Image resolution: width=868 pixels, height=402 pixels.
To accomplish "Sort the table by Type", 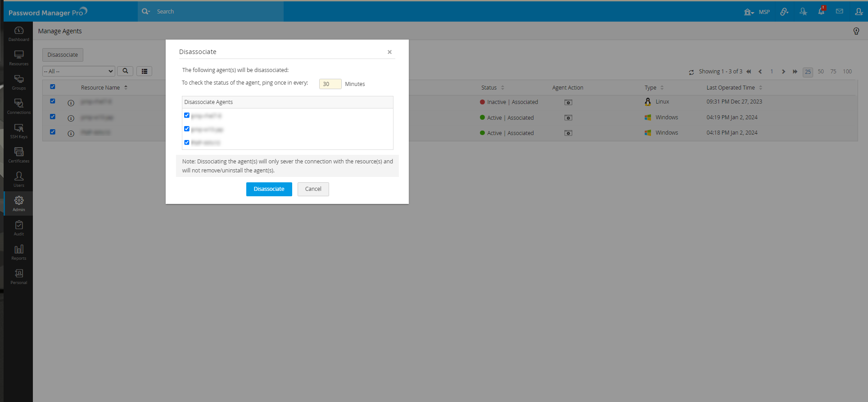I will [x=654, y=88].
